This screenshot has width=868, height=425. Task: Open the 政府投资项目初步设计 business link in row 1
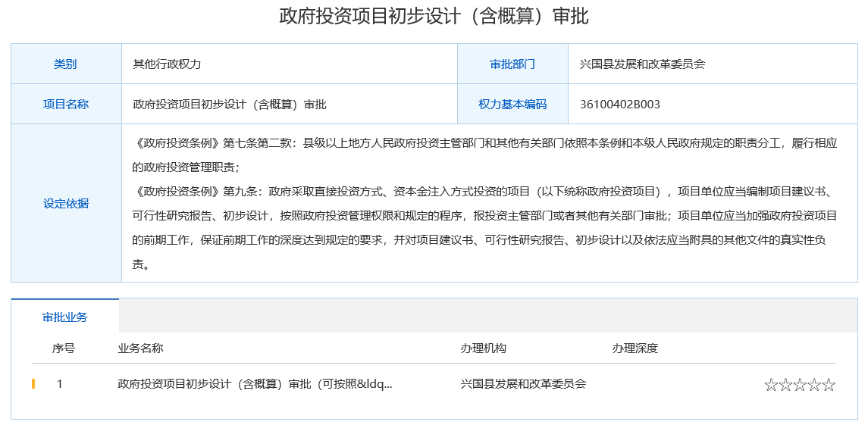point(255,384)
